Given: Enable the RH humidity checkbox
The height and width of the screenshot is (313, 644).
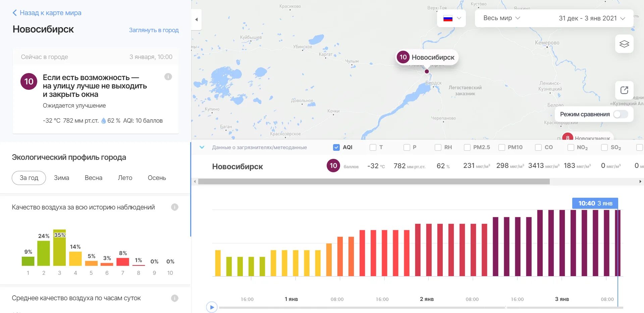Looking at the screenshot, I should coord(438,147).
